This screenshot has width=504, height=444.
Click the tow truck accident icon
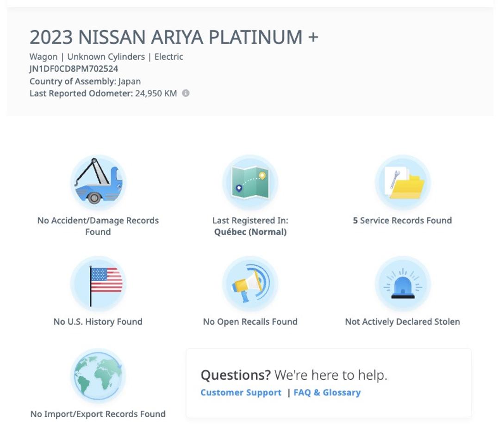tap(98, 182)
